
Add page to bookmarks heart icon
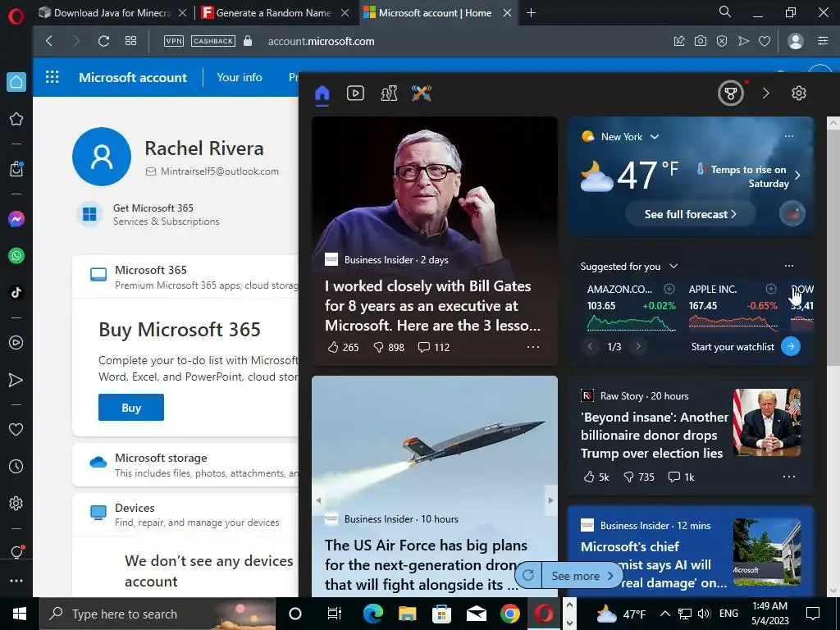tap(765, 41)
